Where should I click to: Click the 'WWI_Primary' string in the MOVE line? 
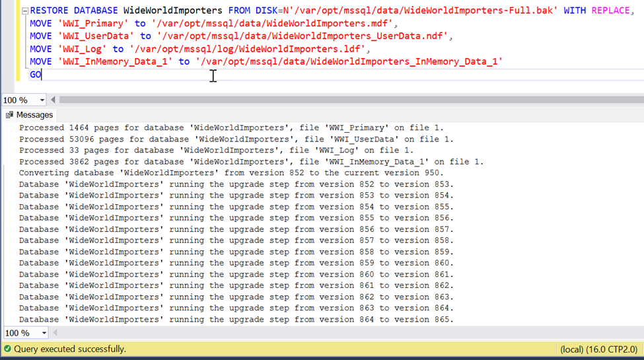click(x=93, y=23)
